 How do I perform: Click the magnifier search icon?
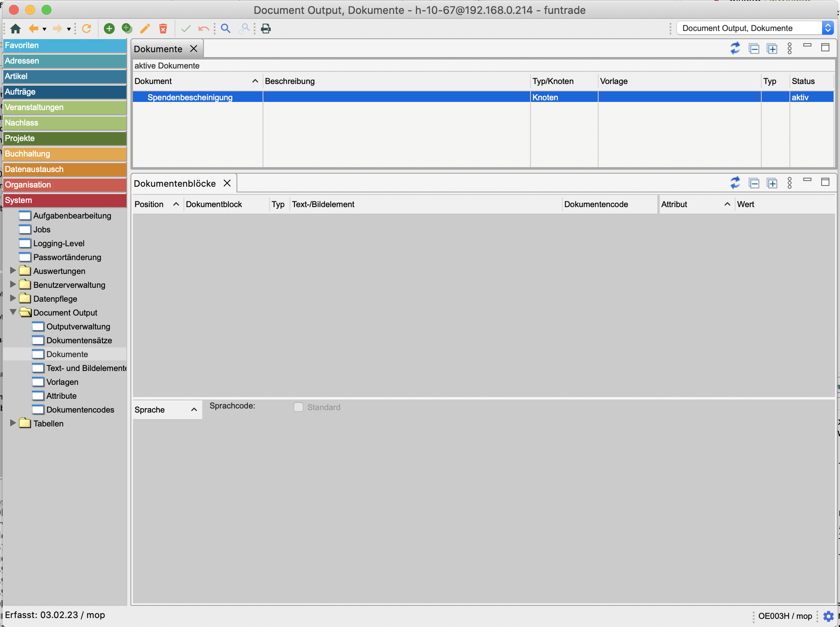click(225, 29)
